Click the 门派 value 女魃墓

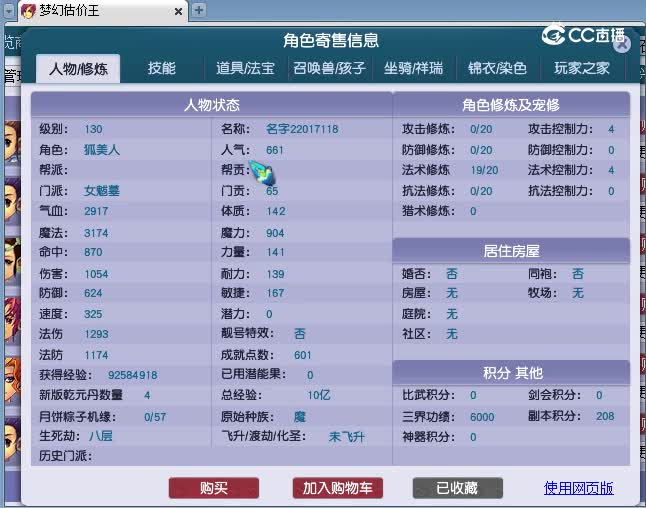[x=102, y=191]
